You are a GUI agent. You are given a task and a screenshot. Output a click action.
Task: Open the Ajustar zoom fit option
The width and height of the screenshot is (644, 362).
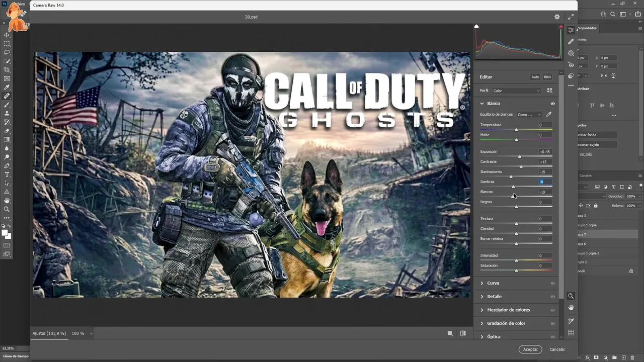[49, 333]
